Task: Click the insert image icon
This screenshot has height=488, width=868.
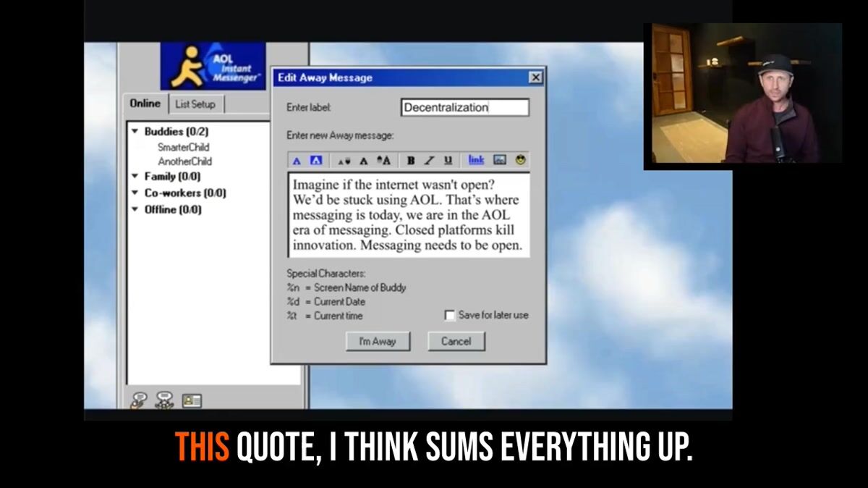Action: click(500, 160)
